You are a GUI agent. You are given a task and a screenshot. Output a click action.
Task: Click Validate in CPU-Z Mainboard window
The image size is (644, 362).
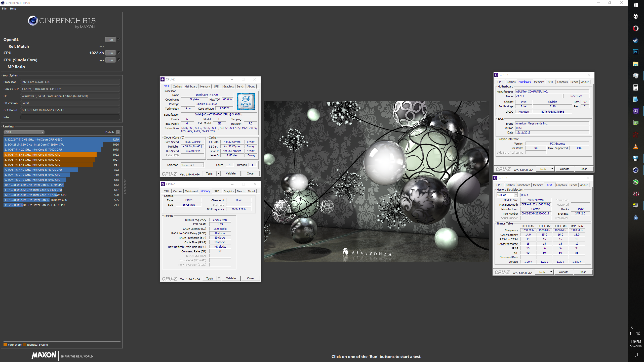565,169
